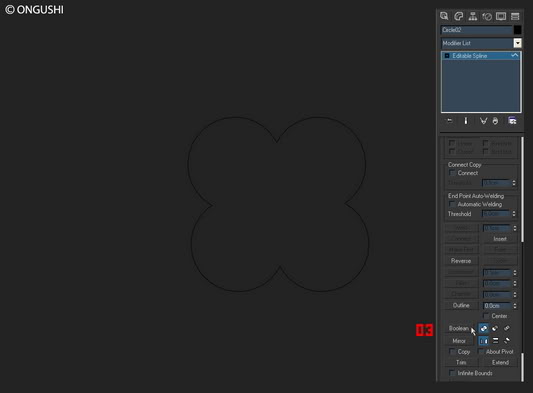The image size is (533, 393).
Task: Select the Boolean Subtraction mode icon
Action: coord(495,328)
